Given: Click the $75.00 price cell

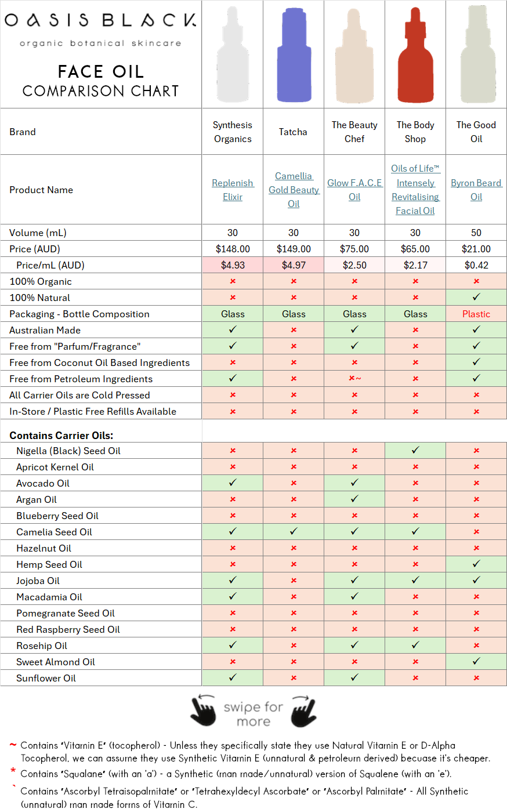Looking at the screenshot, I should 354,249.
